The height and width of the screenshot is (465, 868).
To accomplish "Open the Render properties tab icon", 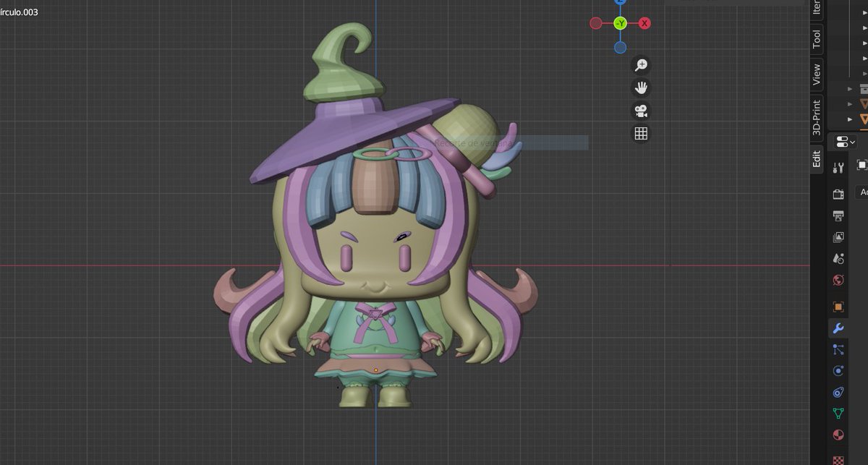I will coord(838,194).
